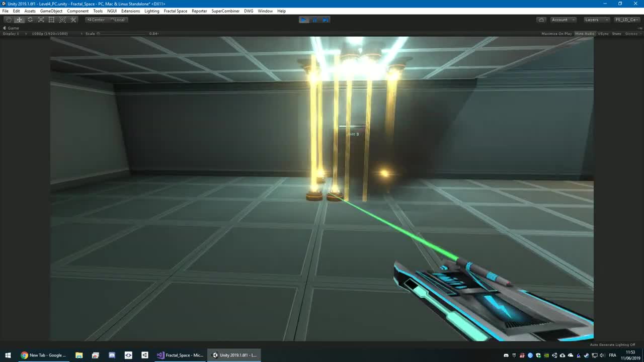Open the Reporter menu

coord(199,11)
